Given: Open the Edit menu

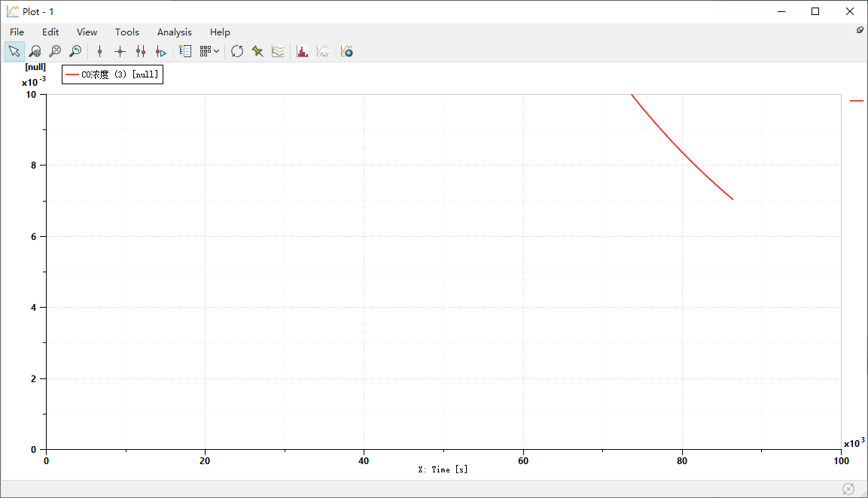Looking at the screenshot, I should click(x=50, y=32).
